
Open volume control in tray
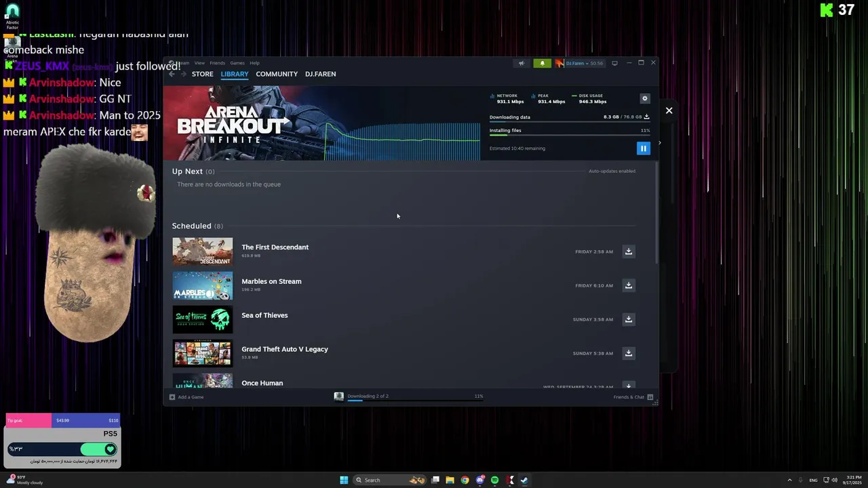point(834,480)
